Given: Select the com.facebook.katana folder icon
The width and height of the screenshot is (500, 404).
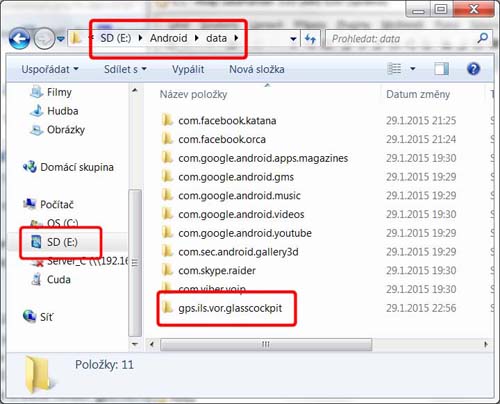Looking at the screenshot, I should (x=167, y=120).
